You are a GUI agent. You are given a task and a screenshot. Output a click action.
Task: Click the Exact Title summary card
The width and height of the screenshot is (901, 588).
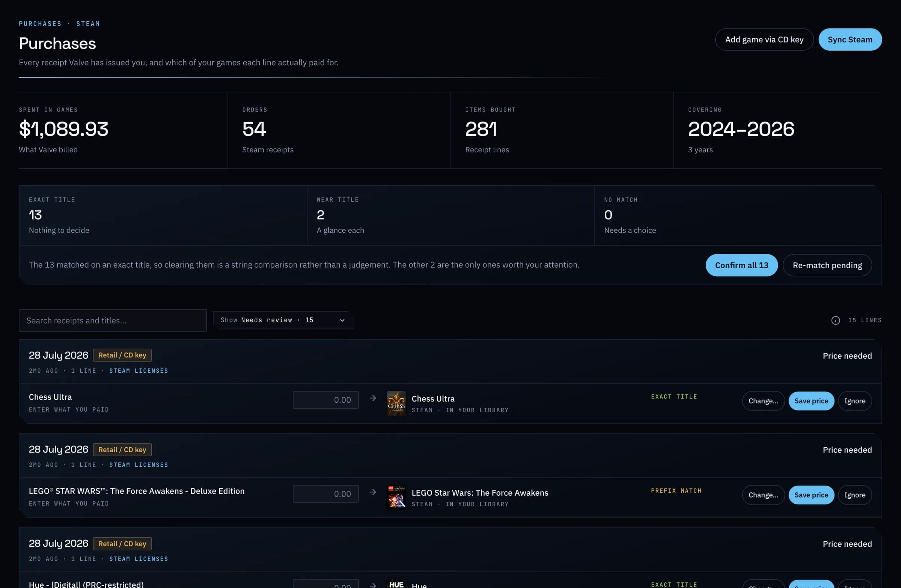[x=163, y=216]
